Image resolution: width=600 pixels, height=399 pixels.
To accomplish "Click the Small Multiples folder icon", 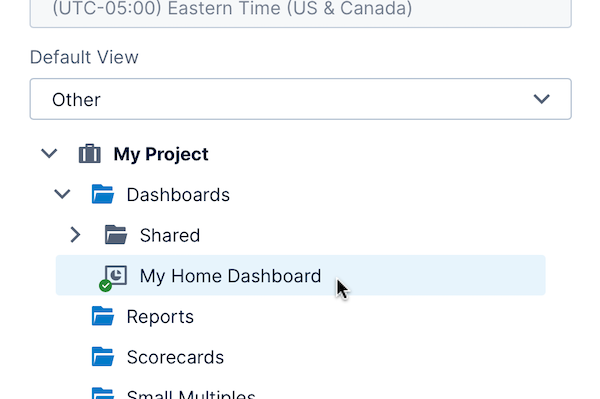I will (103, 393).
